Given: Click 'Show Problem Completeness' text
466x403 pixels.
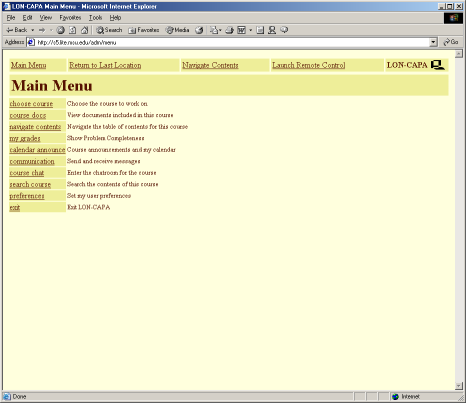Looking at the screenshot, I should pos(106,138).
